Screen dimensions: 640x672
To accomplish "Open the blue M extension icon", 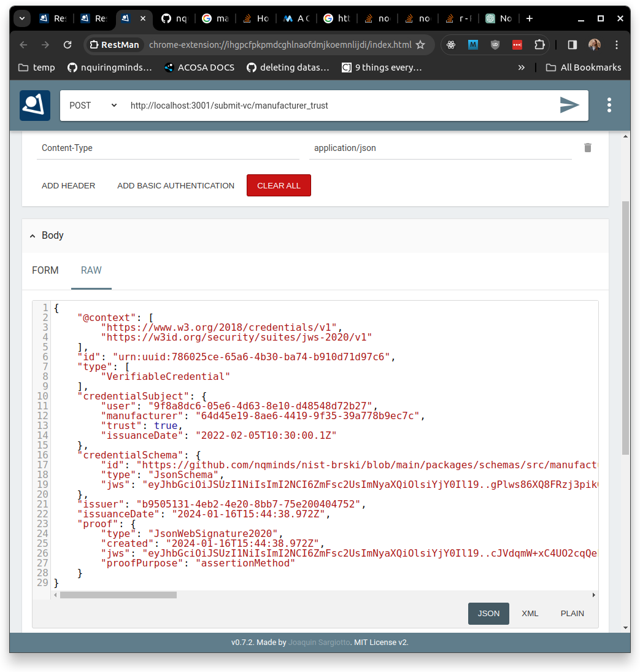I will [x=473, y=45].
